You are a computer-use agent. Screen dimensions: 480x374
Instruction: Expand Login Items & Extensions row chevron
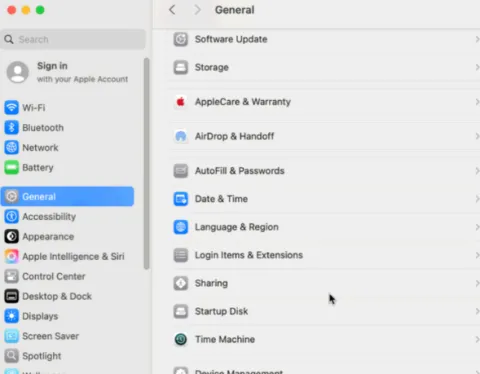[477, 255]
